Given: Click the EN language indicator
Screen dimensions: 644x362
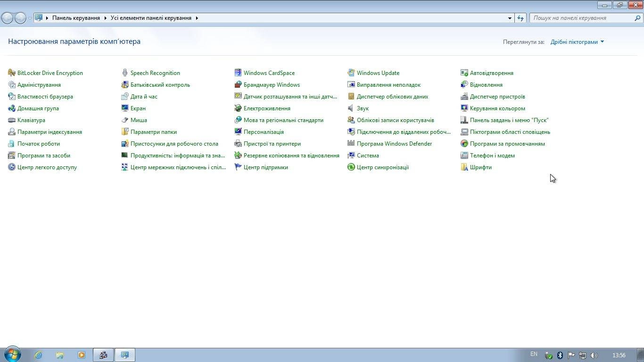Looking at the screenshot, I should click(x=534, y=354).
